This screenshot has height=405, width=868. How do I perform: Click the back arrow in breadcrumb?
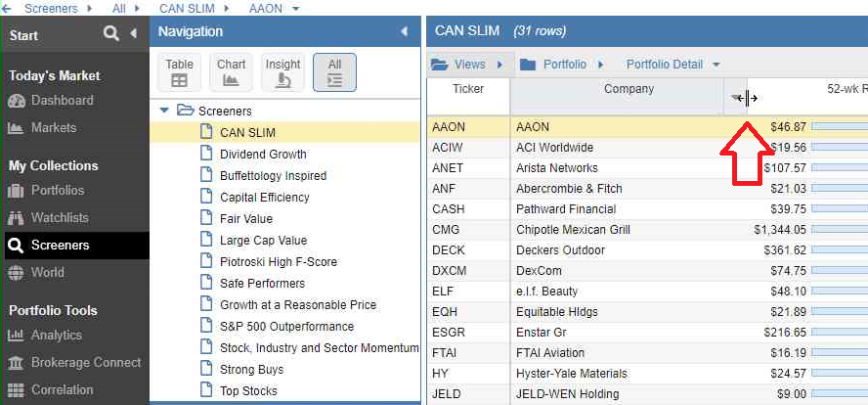pyautogui.click(x=7, y=8)
